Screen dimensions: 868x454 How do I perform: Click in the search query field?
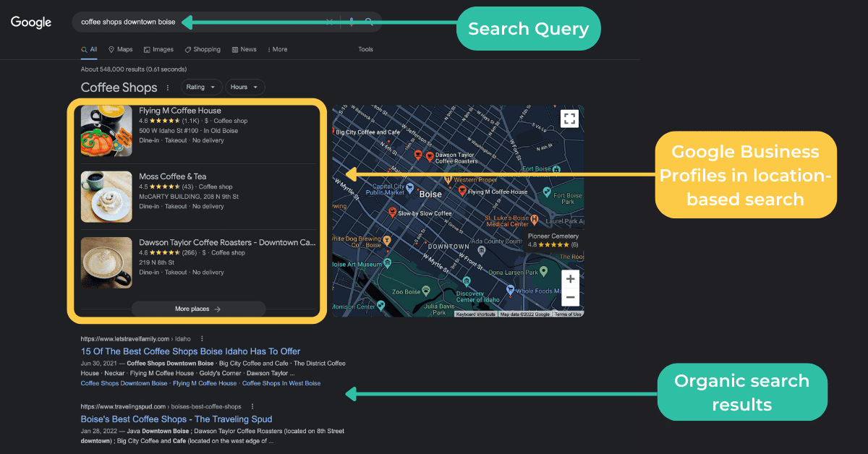point(199,22)
